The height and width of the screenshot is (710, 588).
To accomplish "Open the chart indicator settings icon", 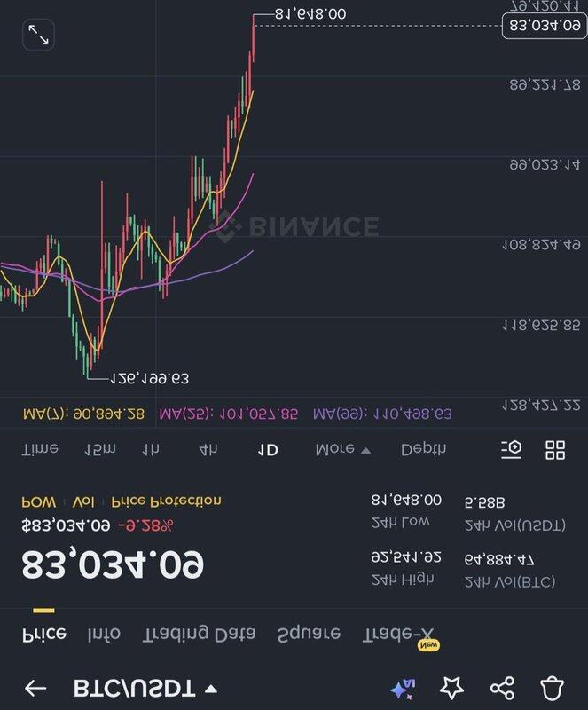I will 511,449.
